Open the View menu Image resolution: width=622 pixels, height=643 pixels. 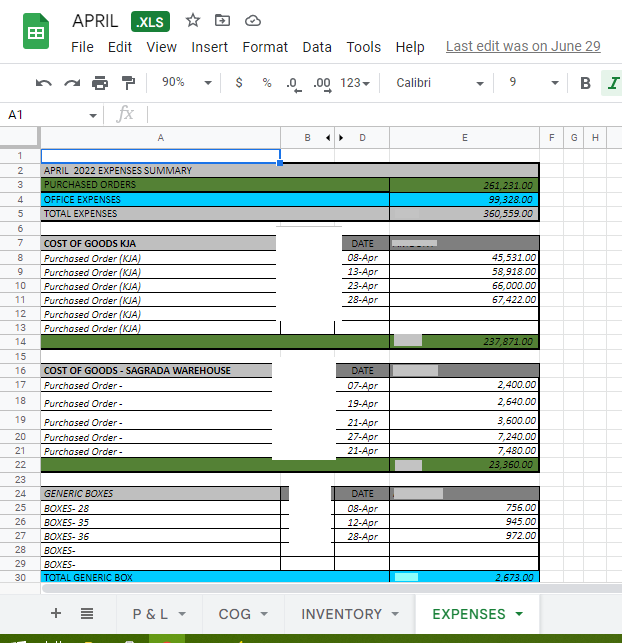[x=162, y=47]
